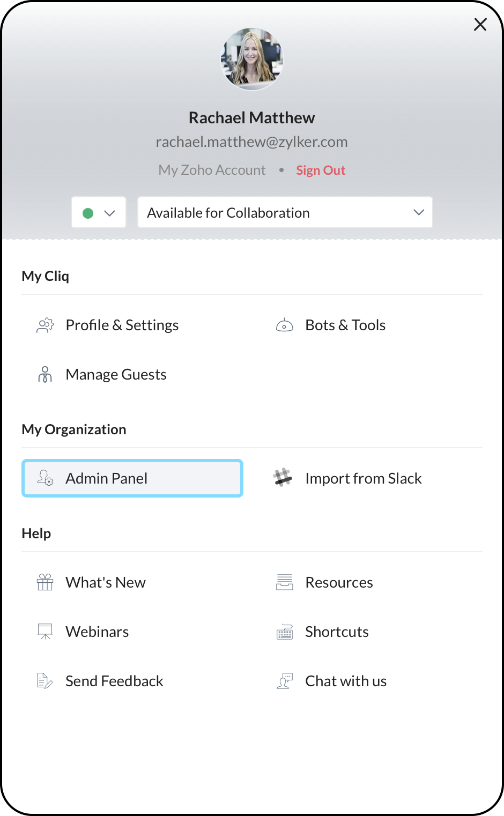Image resolution: width=504 pixels, height=816 pixels.
Task: Close the profile panel with X
Action: pyautogui.click(x=480, y=25)
